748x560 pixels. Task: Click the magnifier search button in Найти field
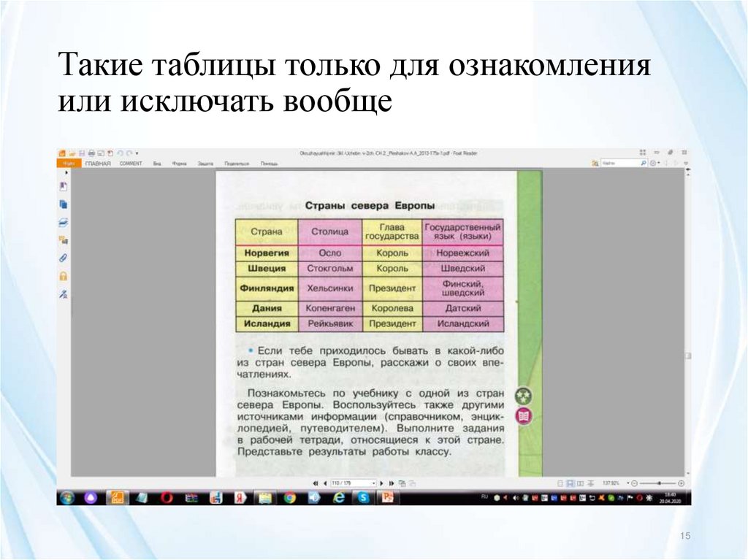tap(644, 163)
